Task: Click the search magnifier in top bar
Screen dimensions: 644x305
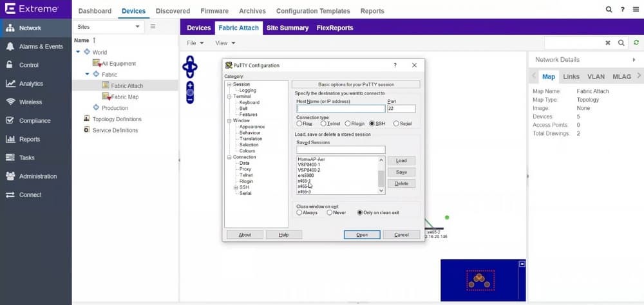Action: click(x=609, y=10)
